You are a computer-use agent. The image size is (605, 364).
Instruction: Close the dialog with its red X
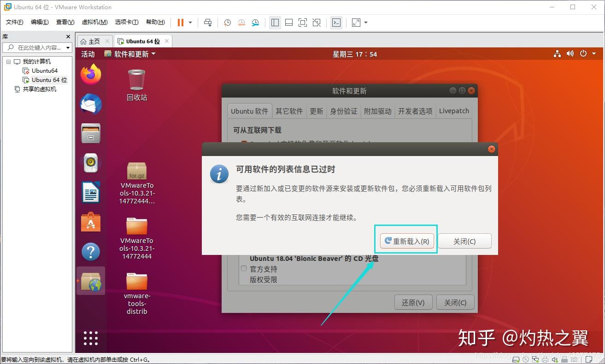tap(492, 149)
